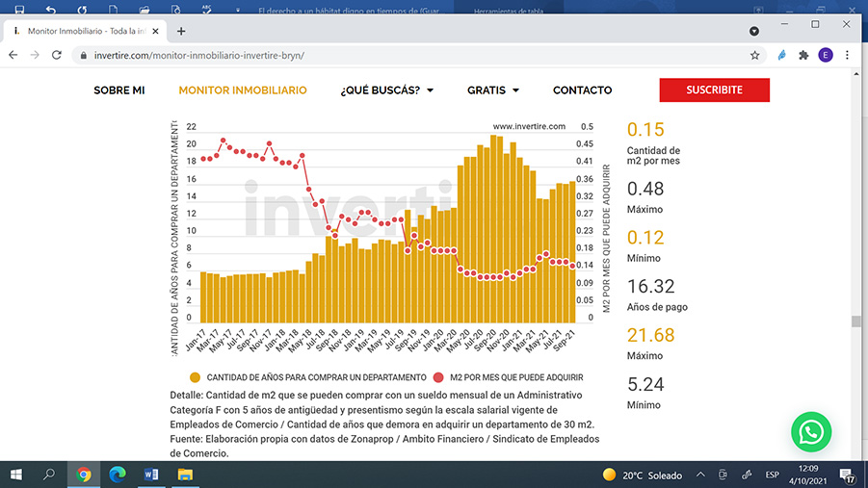868x488 pixels.
Task: Select the 'Monitor Inmobiliario' nav link
Action: [x=243, y=90]
